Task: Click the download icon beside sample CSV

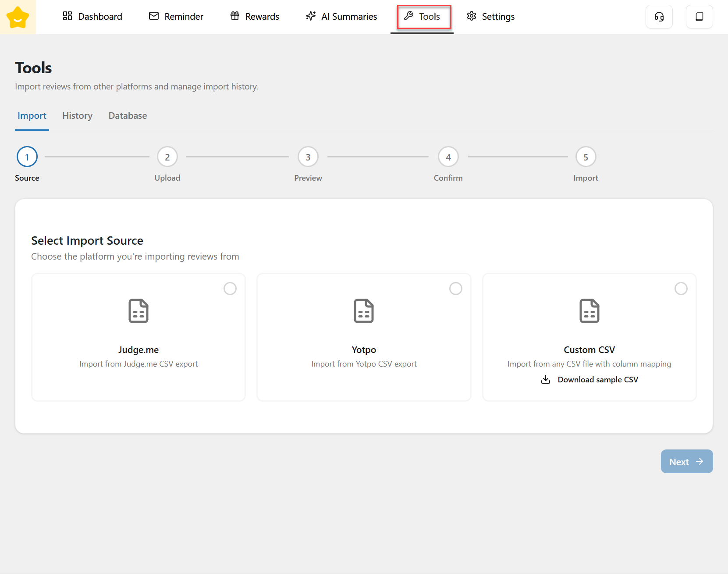Action: (546, 379)
